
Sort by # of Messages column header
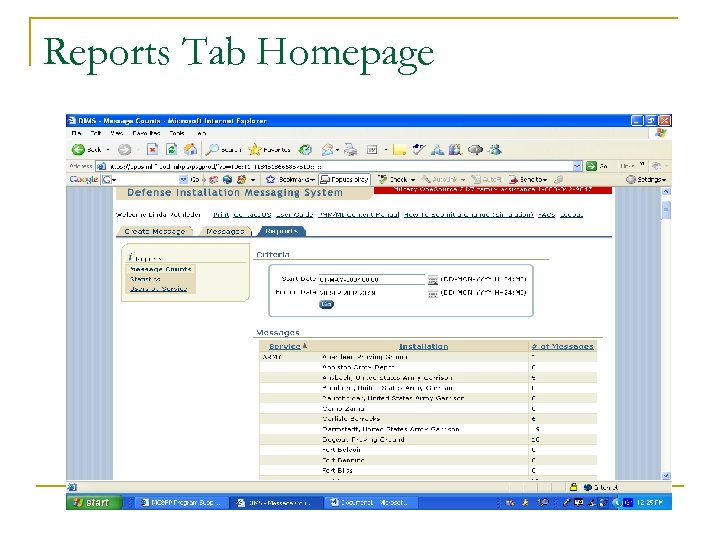(562, 346)
